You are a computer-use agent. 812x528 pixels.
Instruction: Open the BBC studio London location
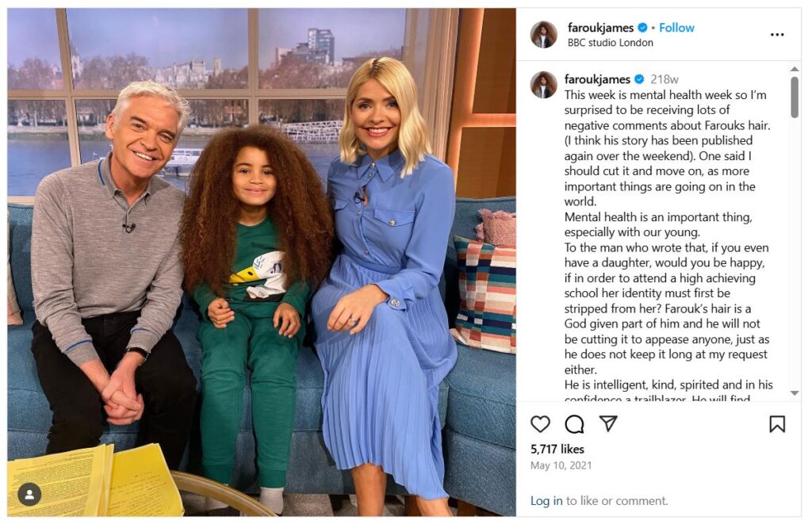pos(610,43)
